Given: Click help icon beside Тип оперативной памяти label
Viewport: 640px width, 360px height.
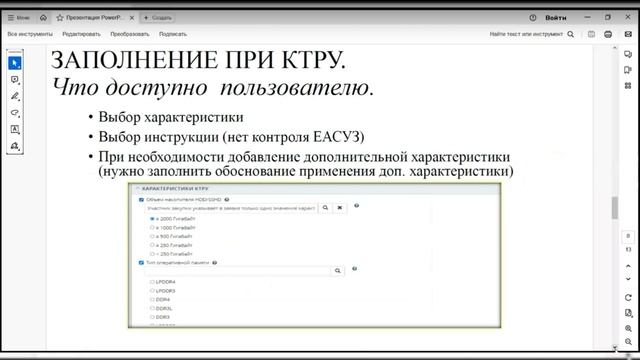Looking at the screenshot, I should click(x=215, y=263).
